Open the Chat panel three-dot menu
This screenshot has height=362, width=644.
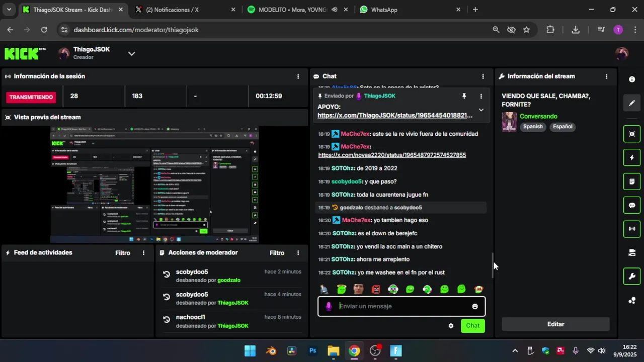tap(483, 76)
